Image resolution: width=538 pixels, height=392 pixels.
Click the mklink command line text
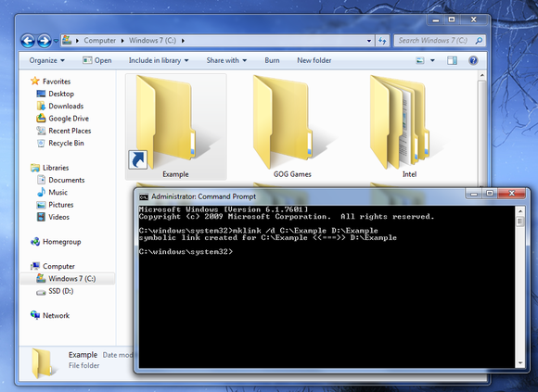coord(259,231)
